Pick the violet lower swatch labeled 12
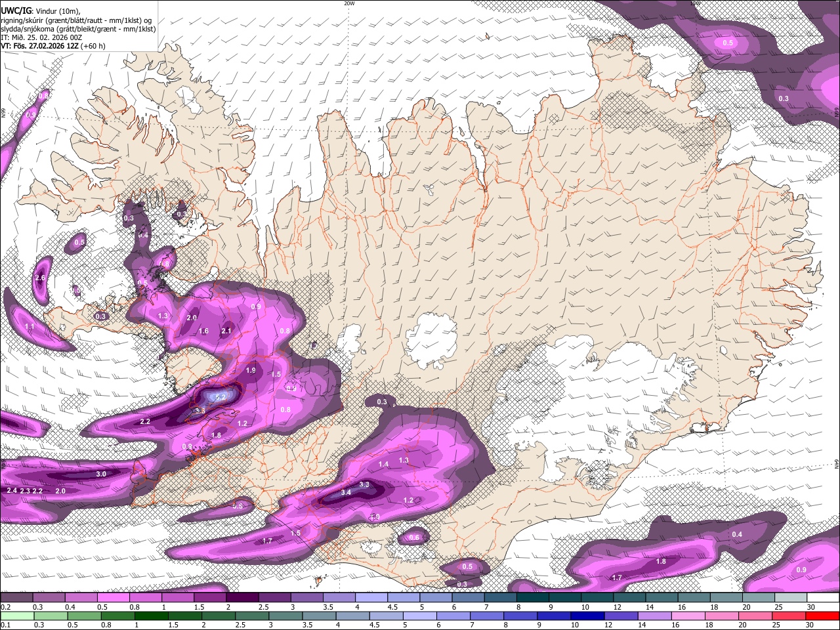Viewport: 840px width, 630px height. pyautogui.click(x=621, y=616)
